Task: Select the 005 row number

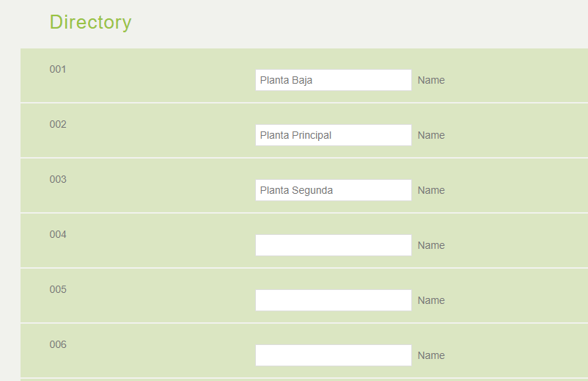Action: [58, 290]
